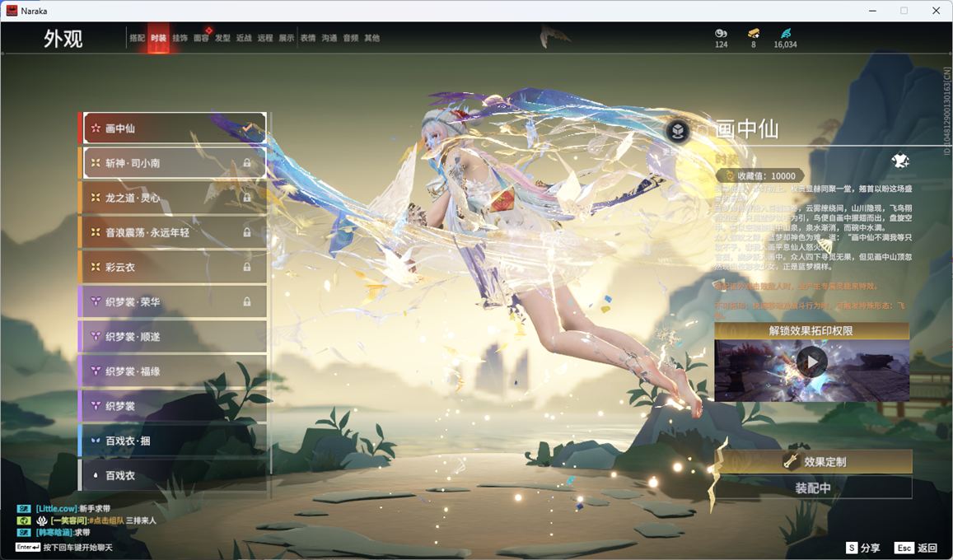Image resolution: width=953 pixels, height=560 pixels.
Task: Click lock icon on 彩云衣 row
Action: (247, 267)
